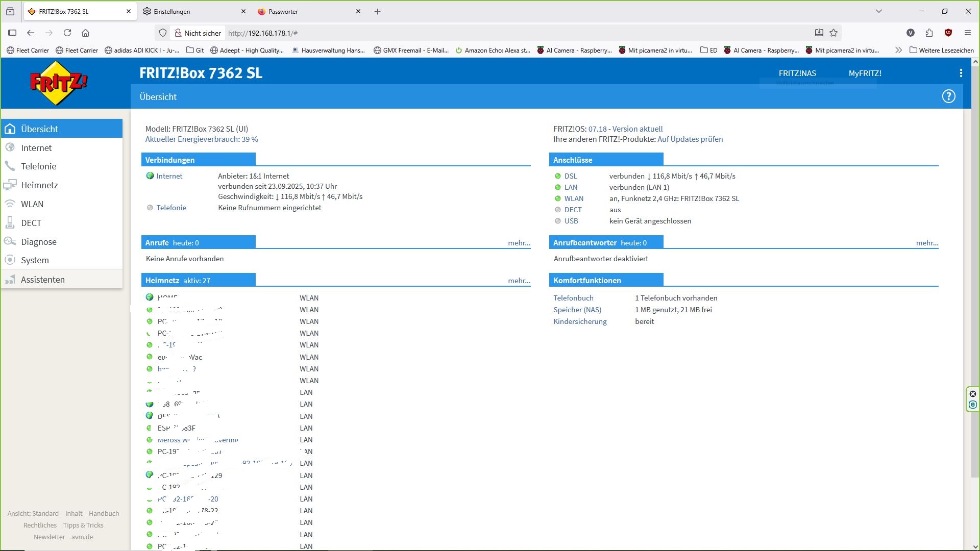Viewport: 980px width, 551px height.
Task: Switch to the Einstellungen browser tab
Action: click(172, 11)
